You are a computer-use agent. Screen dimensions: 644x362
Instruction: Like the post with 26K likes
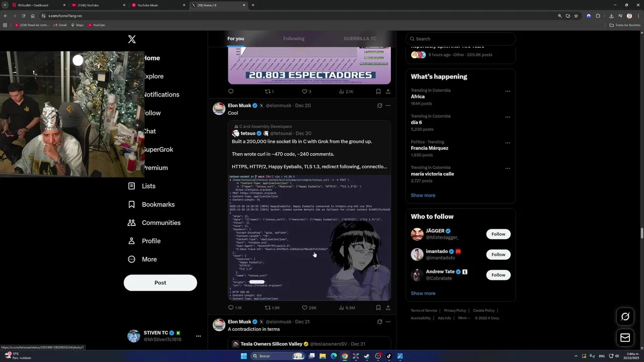(309, 308)
